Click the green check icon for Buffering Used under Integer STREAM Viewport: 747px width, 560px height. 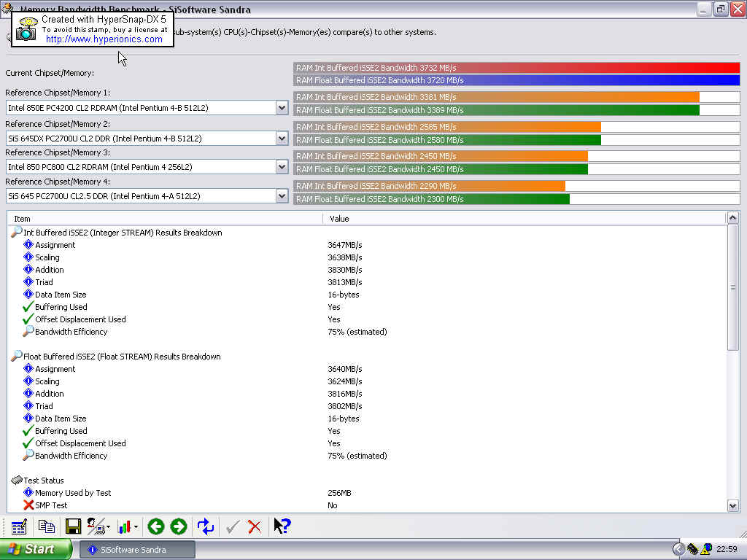coord(28,307)
